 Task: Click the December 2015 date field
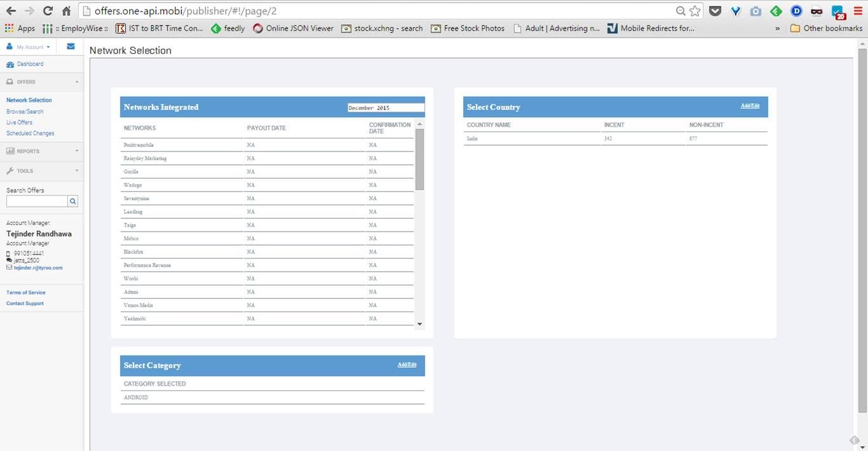(x=386, y=108)
